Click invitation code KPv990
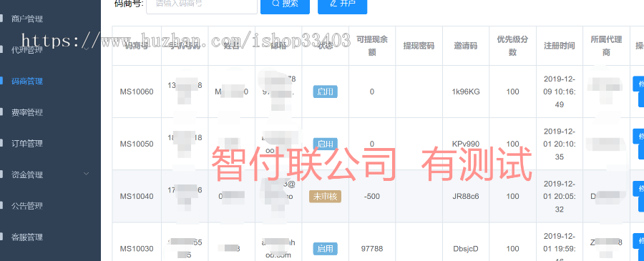The height and width of the screenshot is (261, 644). pyautogui.click(x=466, y=144)
